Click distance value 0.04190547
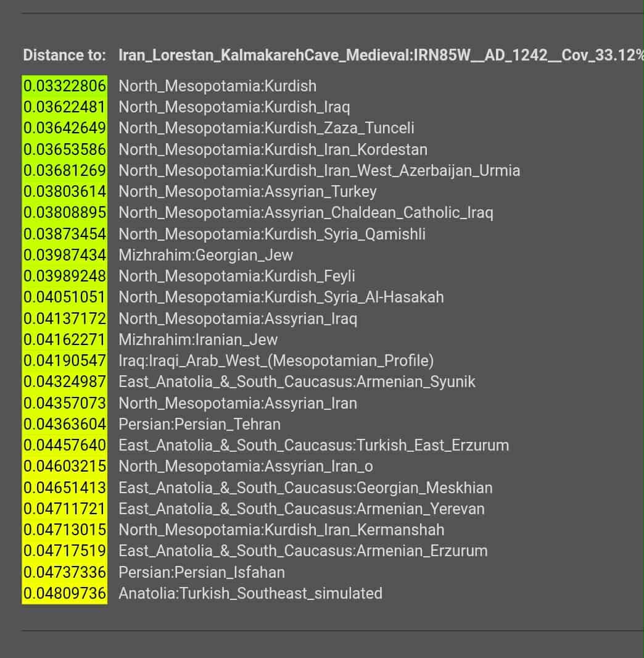Viewport: 644px width, 658px height. (65, 360)
